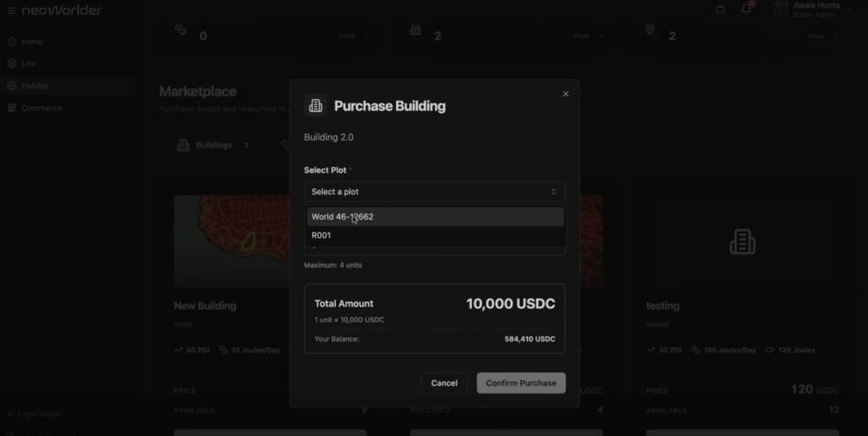This screenshot has width=868, height=436.
Task: Click the Habitat globe icon
Action: tap(12, 86)
